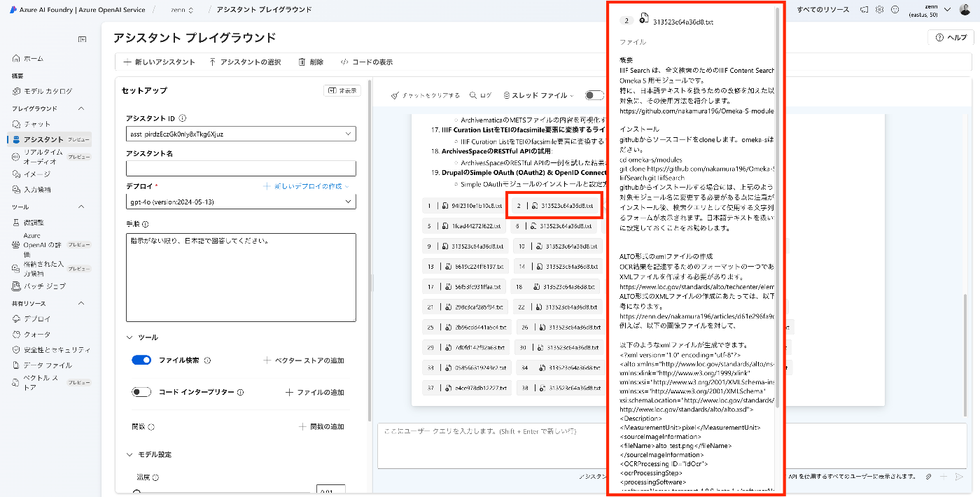
Task: Collapse the left sidebar with the panel icon
Action: pos(82,39)
